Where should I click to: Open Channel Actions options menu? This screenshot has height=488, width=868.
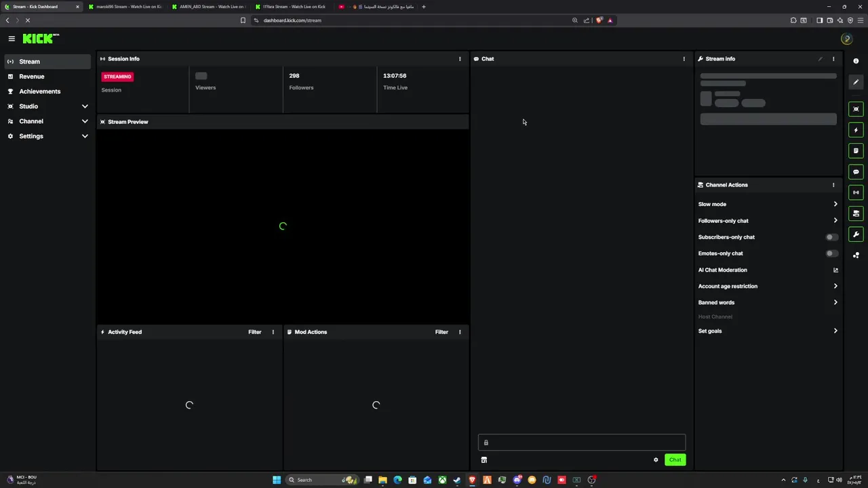coord(833,185)
